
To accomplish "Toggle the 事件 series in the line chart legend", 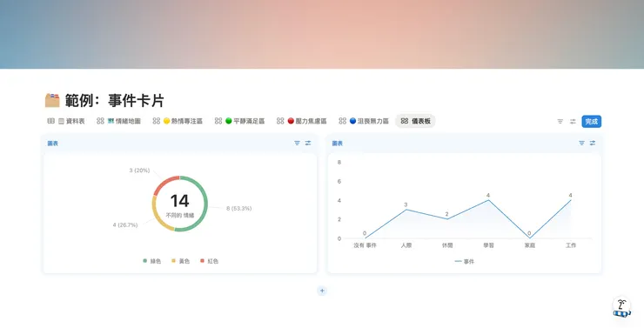I will [x=465, y=262].
